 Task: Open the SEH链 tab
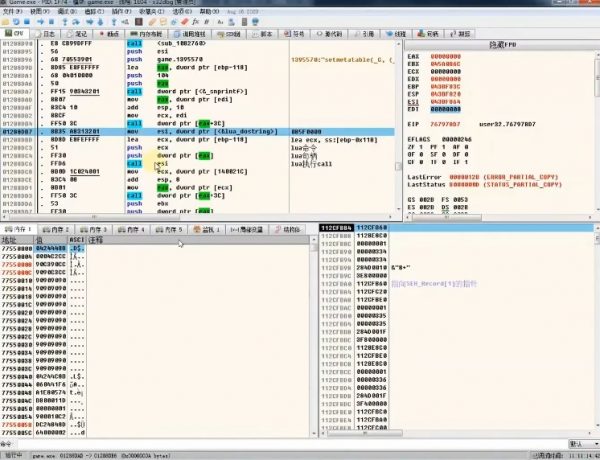click(232, 33)
